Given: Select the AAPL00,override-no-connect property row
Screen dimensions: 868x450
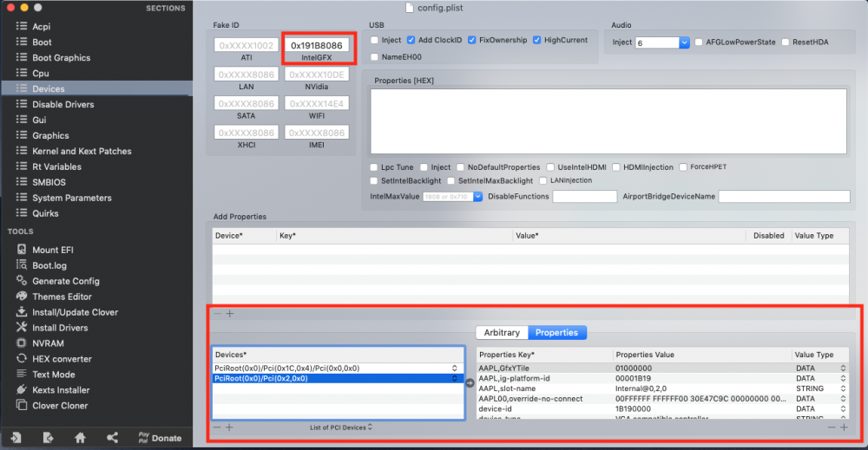Looking at the screenshot, I should [x=662, y=399].
